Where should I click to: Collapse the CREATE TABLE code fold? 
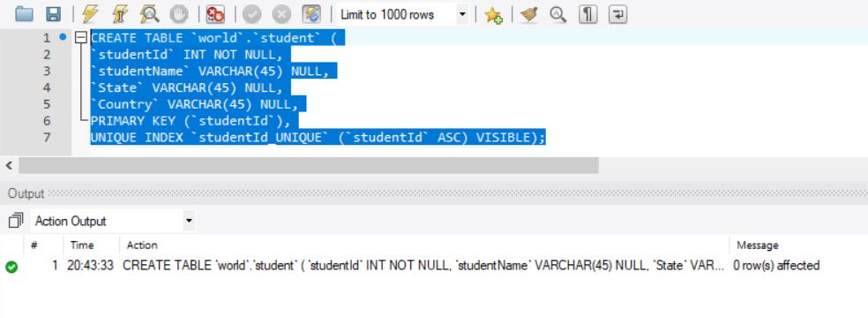coord(81,38)
